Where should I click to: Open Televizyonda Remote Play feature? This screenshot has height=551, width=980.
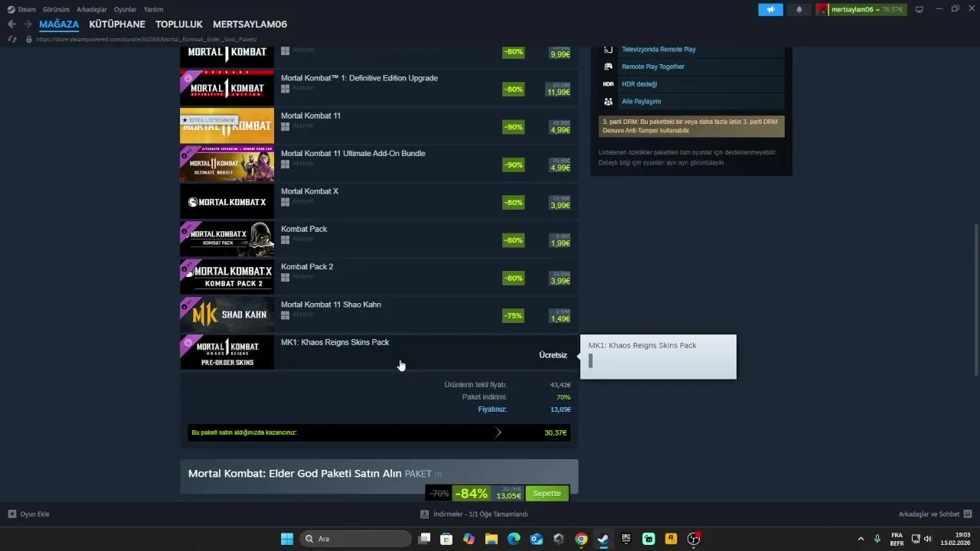pos(658,49)
